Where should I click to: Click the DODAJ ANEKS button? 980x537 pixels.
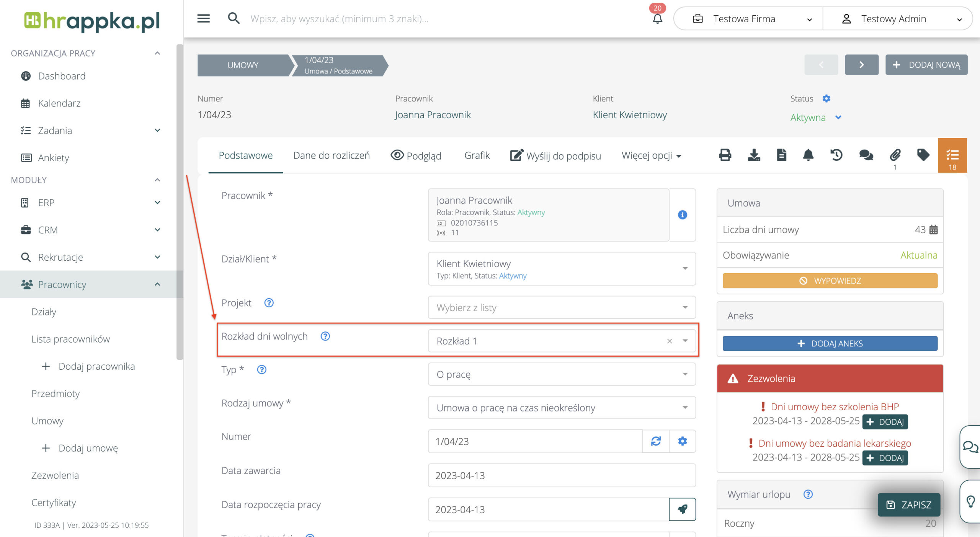(x=830, y=343)
